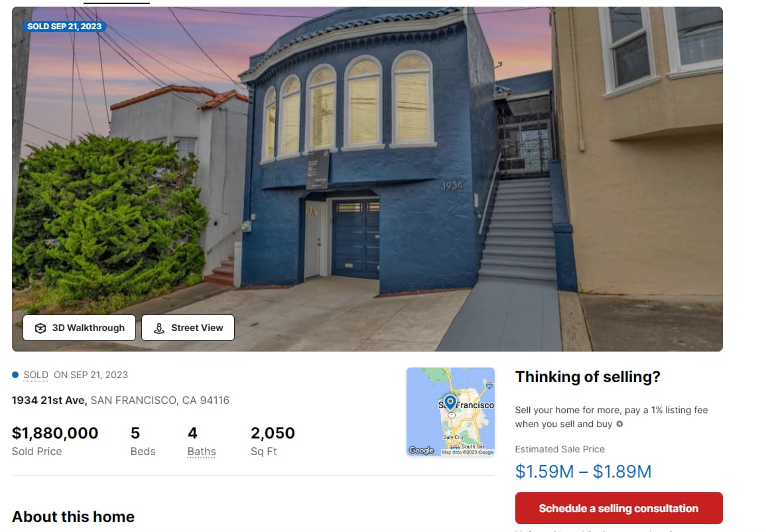766x532 pixels.
Task: Open the main blue house photo
Action: click(x=367, y=179)
